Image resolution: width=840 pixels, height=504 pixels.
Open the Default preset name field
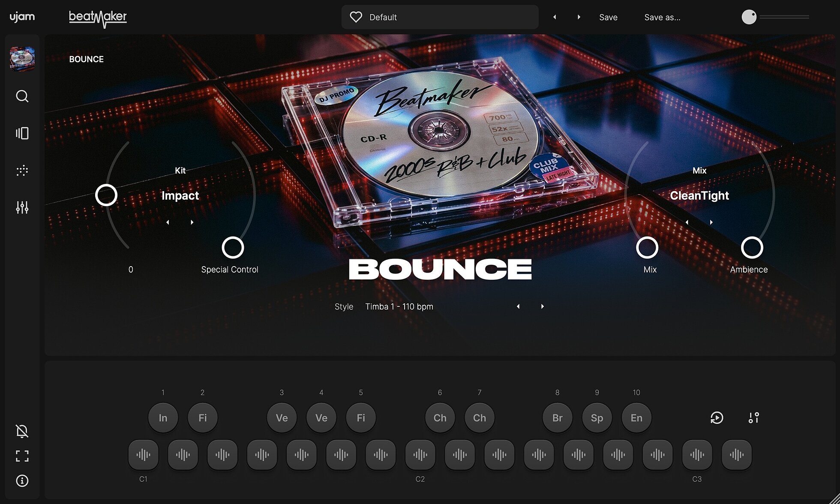coord(440,17)
